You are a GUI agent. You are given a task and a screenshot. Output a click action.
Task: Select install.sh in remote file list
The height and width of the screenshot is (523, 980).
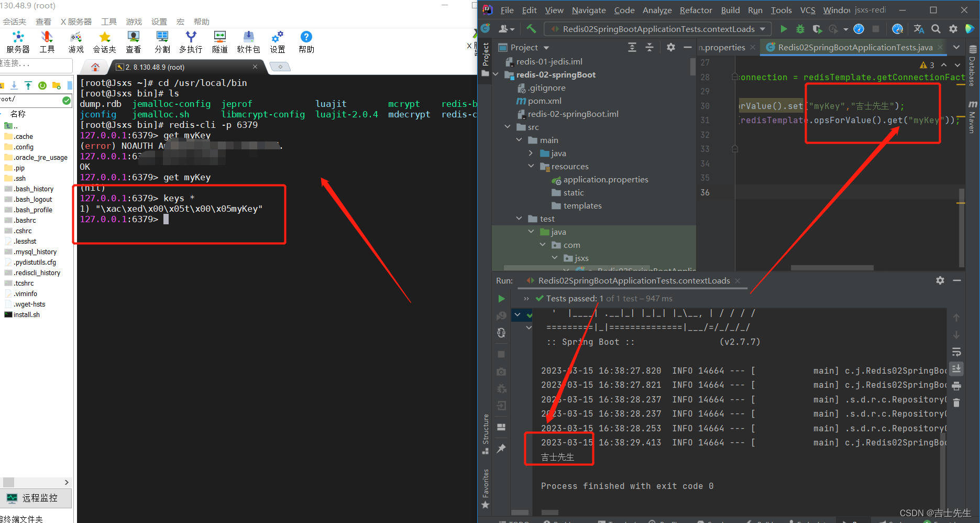click(x=27, y=314)
